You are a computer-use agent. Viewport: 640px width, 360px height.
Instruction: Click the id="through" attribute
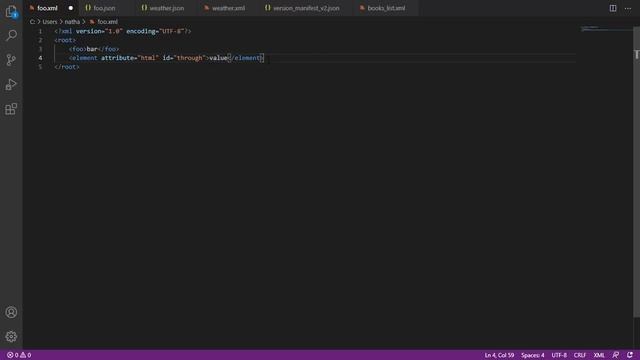click(184, 58)
